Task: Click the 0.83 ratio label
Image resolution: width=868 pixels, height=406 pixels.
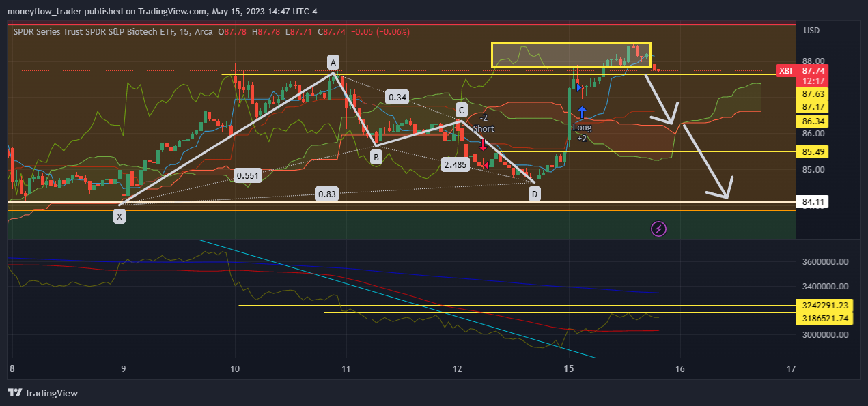Action: tap(326, 194)
